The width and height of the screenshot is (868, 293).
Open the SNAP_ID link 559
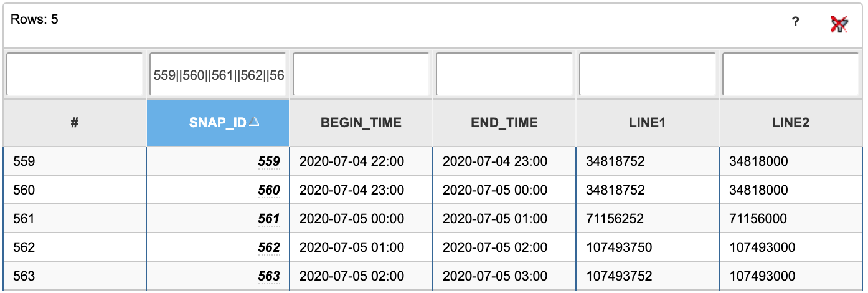click(269, 162)
